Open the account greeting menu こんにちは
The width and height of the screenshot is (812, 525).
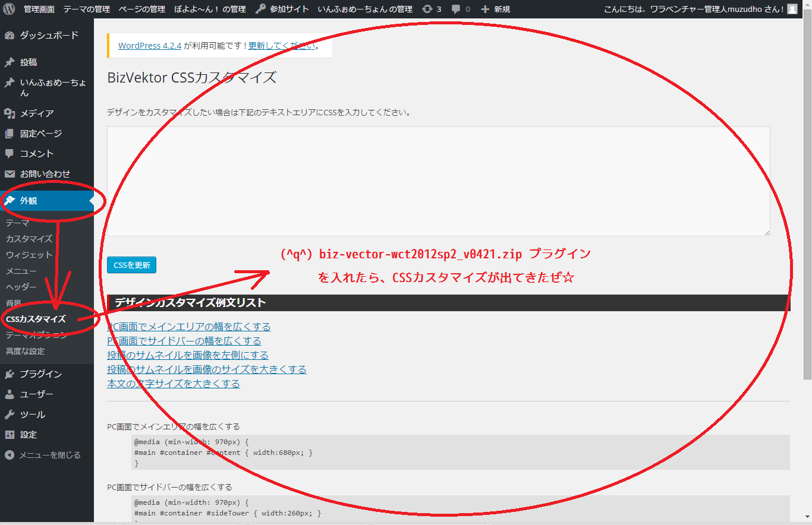click(694, 9)
